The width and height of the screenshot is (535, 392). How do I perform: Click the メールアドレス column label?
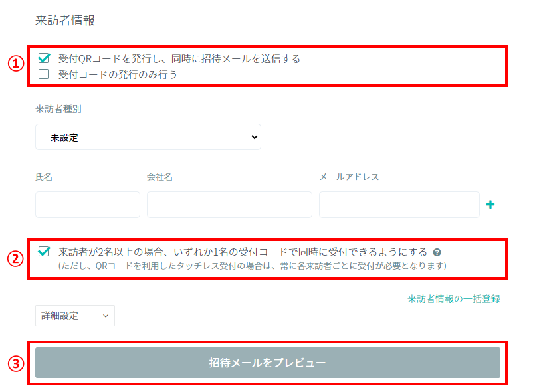[349, 177]
